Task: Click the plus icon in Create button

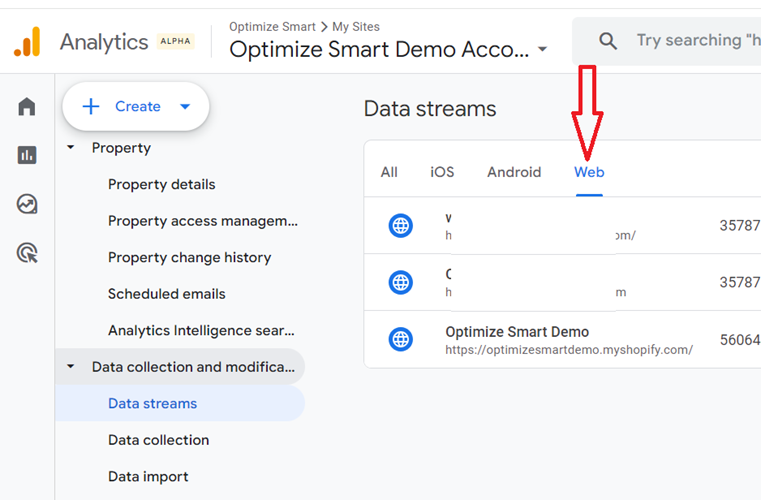Action: (x=91, y=106)
